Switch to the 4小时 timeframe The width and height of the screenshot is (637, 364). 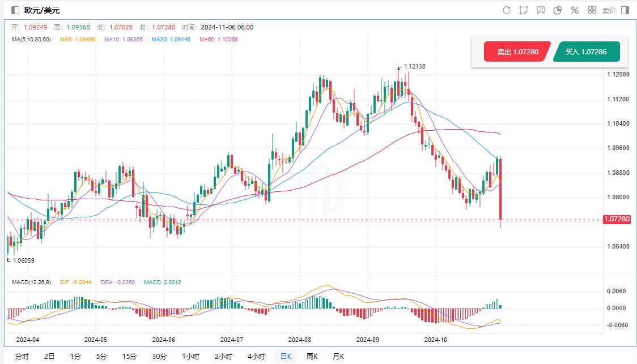256,357
